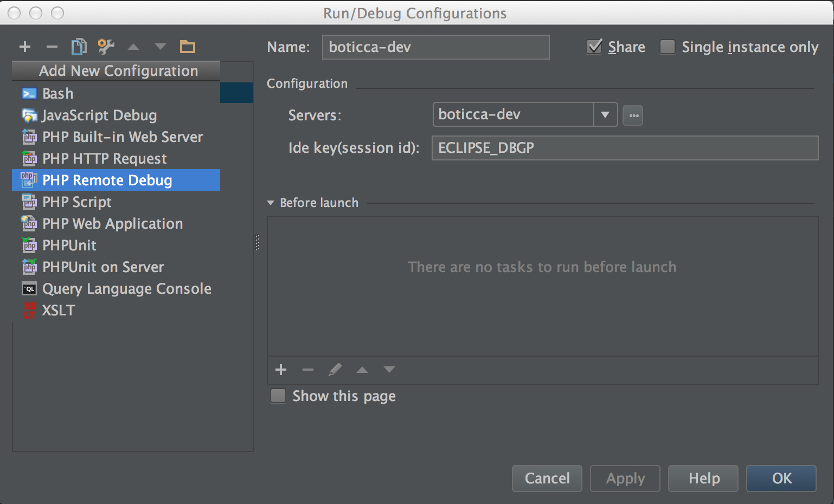Click the copy configuration icon
This screenshot has width=834, height=504.
(79, 47)
